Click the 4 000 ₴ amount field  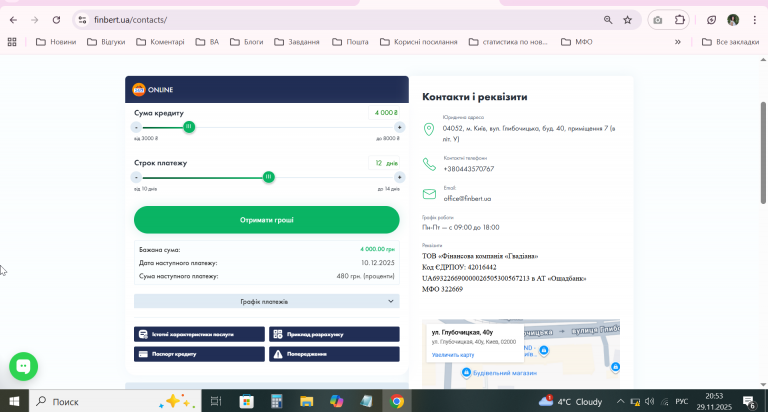384,113
